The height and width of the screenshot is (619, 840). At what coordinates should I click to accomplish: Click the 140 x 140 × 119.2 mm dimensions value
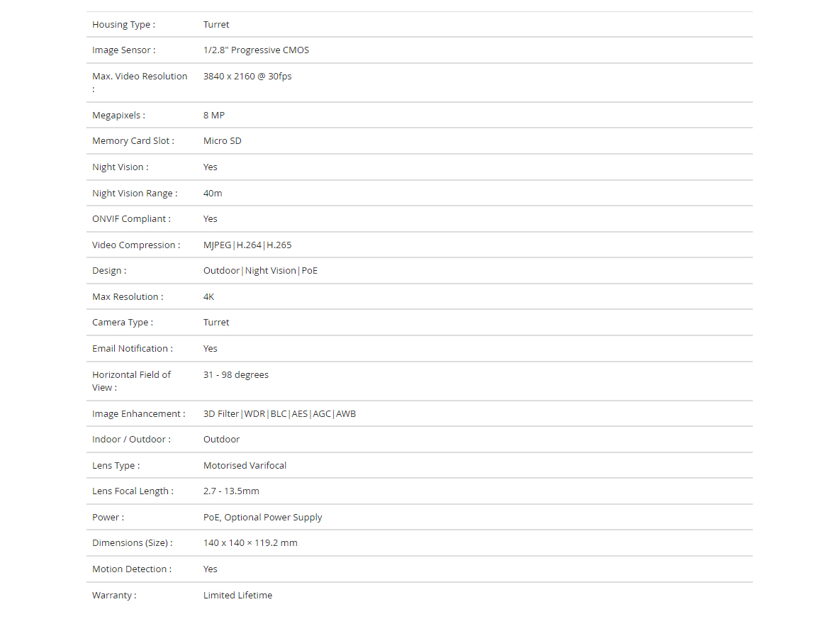coord(250,543)
